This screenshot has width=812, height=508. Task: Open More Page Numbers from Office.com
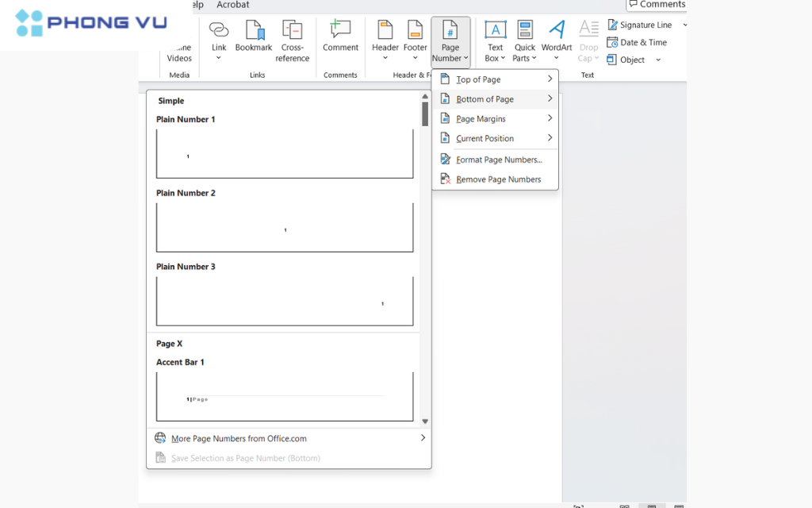(239, 438)
